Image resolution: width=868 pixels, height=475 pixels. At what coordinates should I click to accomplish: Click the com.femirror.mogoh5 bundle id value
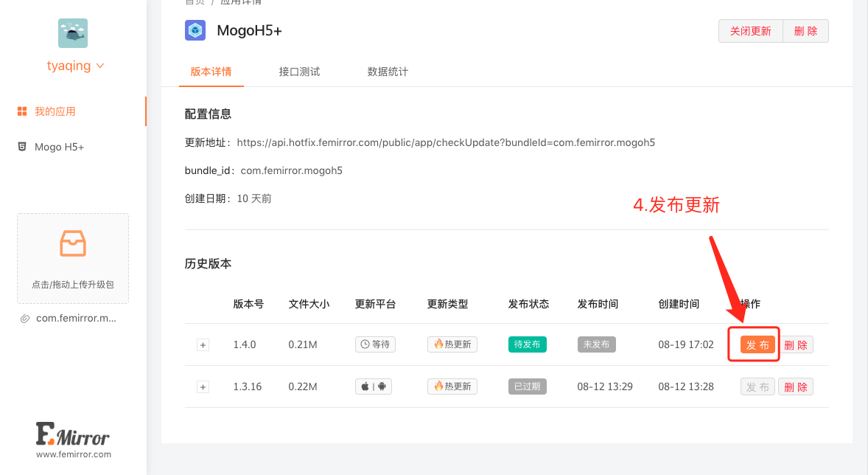click(291, 170)
